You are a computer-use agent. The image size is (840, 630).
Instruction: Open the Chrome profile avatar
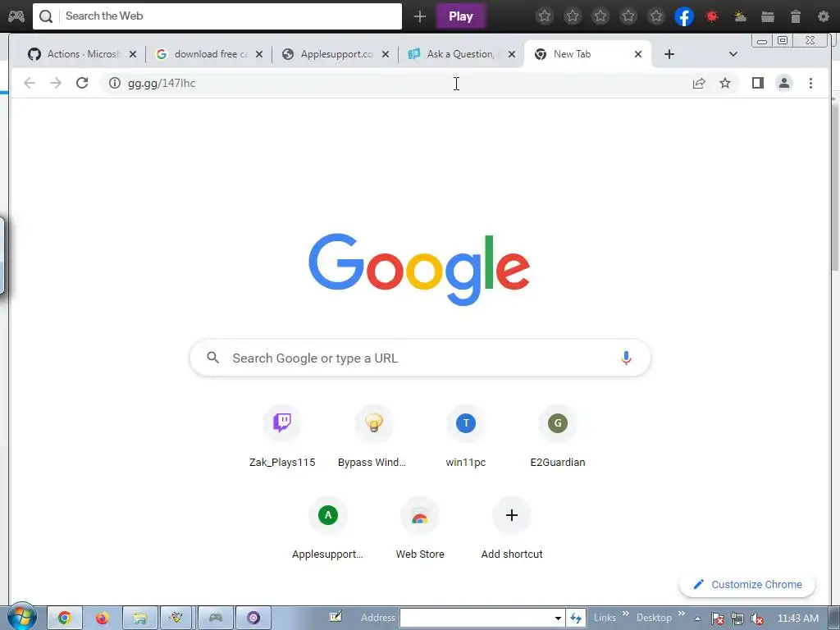point(784,83)
